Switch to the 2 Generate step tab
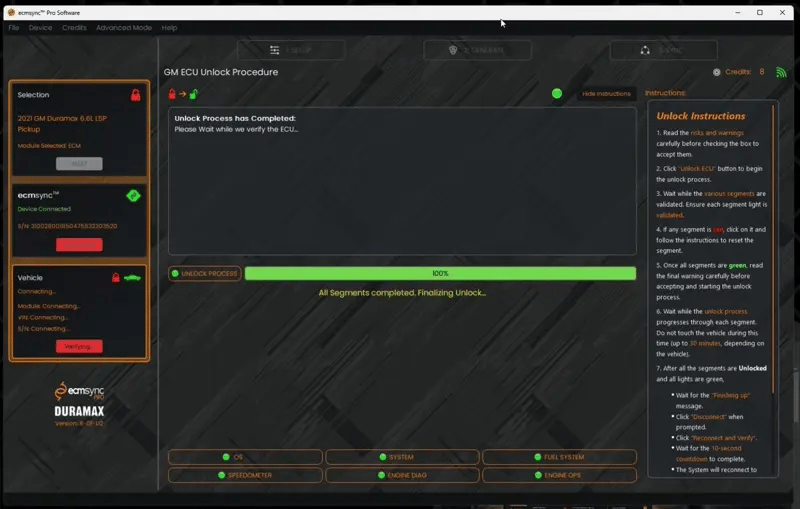 tap(478, 50)
